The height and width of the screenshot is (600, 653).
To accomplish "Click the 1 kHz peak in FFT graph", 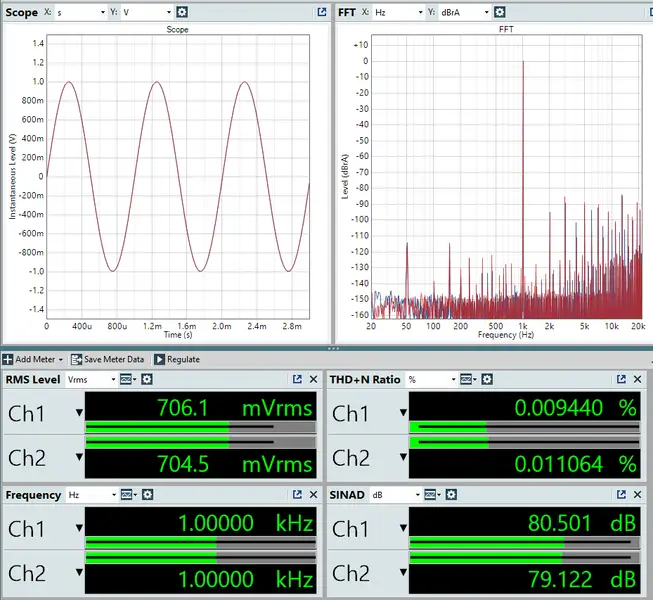I will pos(522,62).
